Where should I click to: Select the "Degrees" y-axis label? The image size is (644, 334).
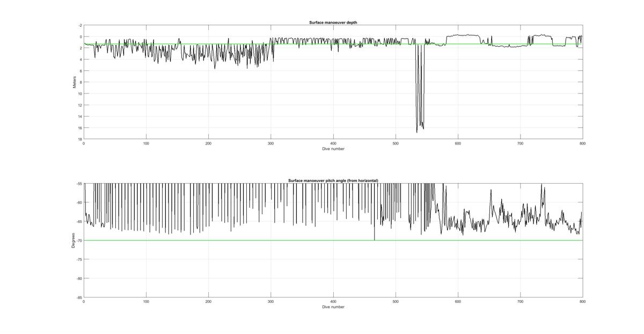click(x=74, y=240)
